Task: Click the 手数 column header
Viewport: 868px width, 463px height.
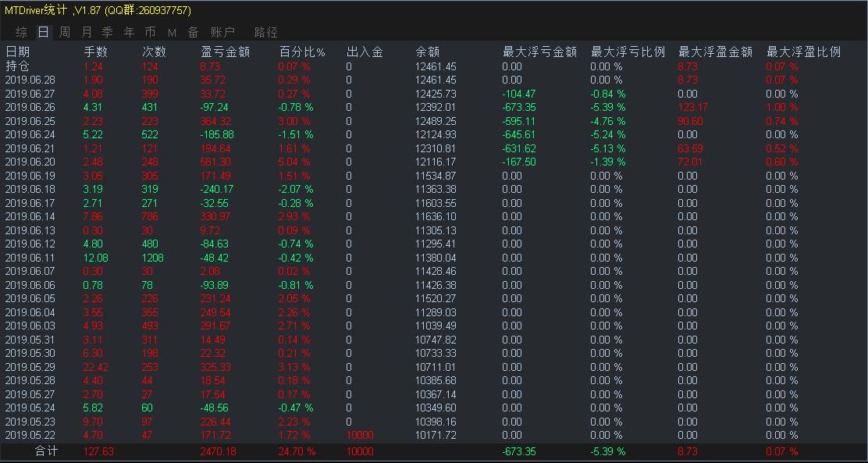Action: coord(96,52)
